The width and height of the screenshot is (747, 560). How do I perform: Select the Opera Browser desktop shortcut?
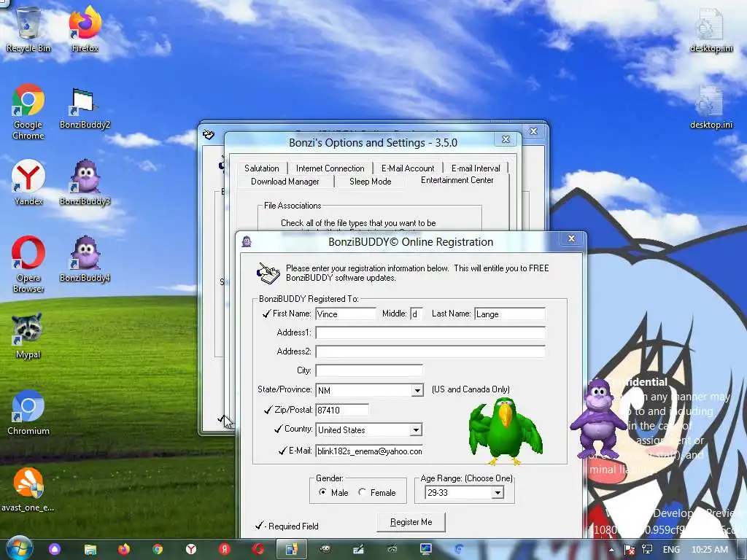tap(28, 264)
